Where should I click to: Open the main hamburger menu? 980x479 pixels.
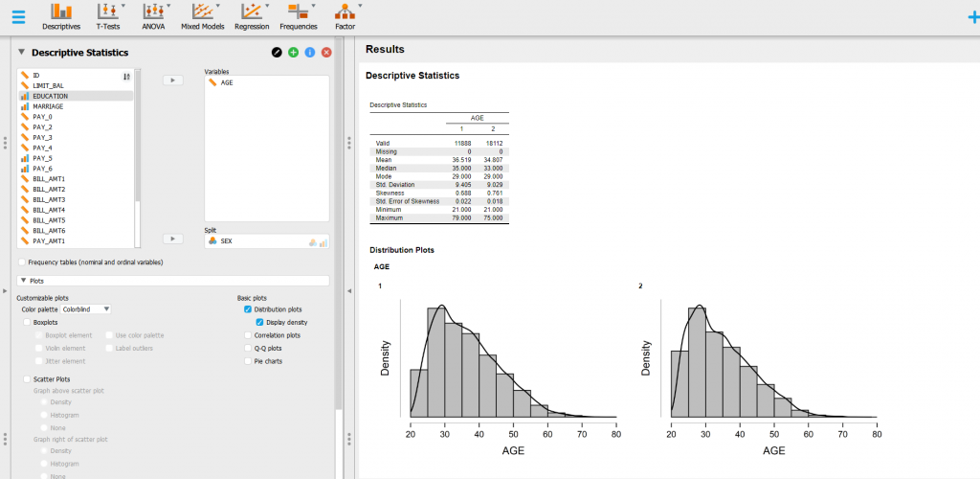(x=19, y=16)
